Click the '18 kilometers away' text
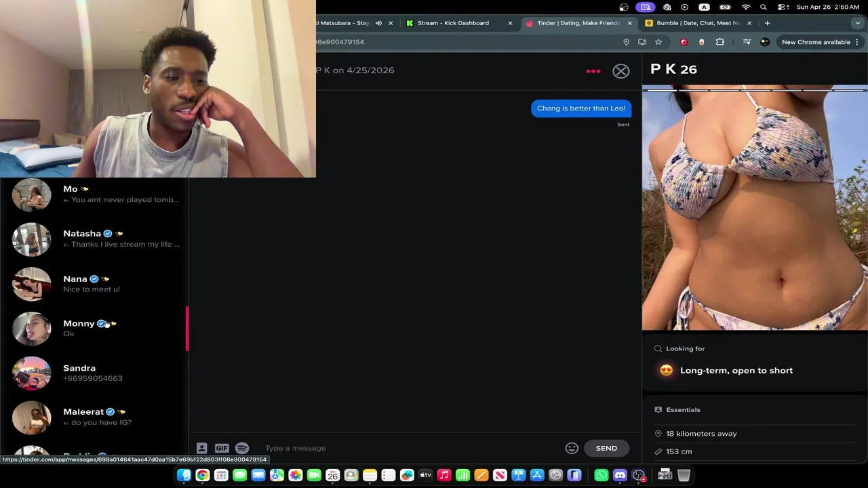868x488 pixels. point(701,434)
